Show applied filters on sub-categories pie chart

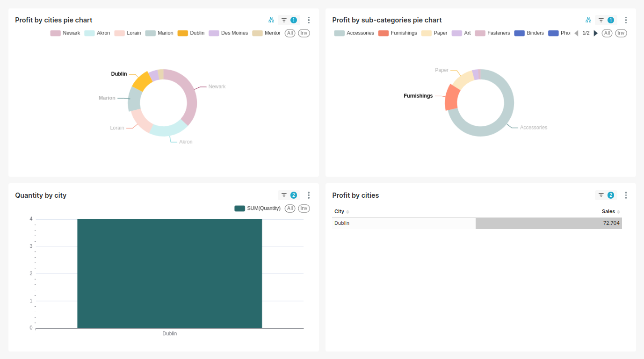click(x=606, y=20)
